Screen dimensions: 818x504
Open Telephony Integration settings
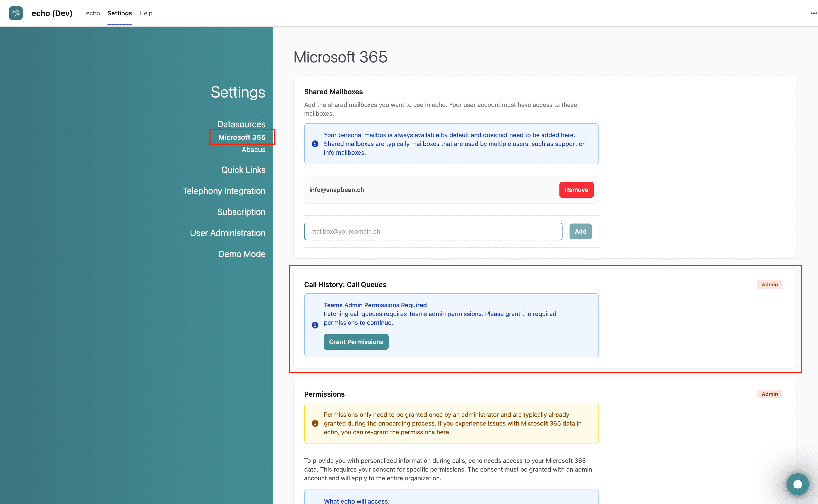pos(224,191)
